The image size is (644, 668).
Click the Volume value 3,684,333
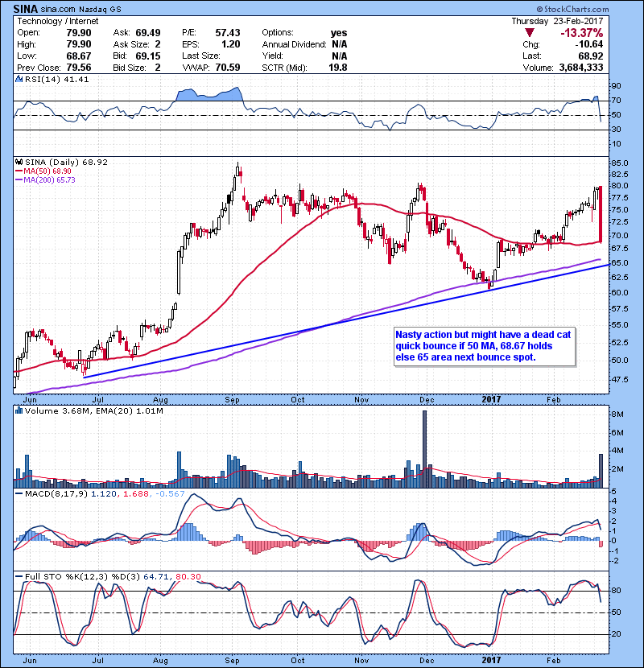[581, 68]
